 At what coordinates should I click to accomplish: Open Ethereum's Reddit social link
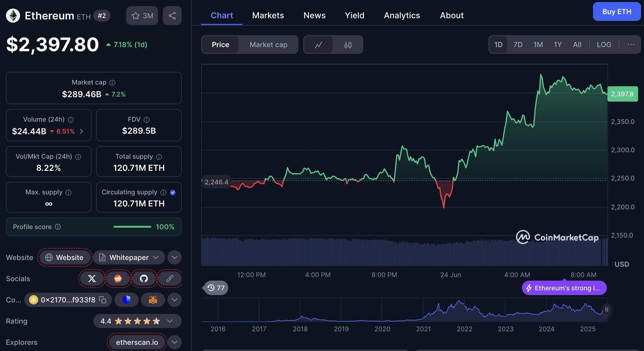point(118,279)
